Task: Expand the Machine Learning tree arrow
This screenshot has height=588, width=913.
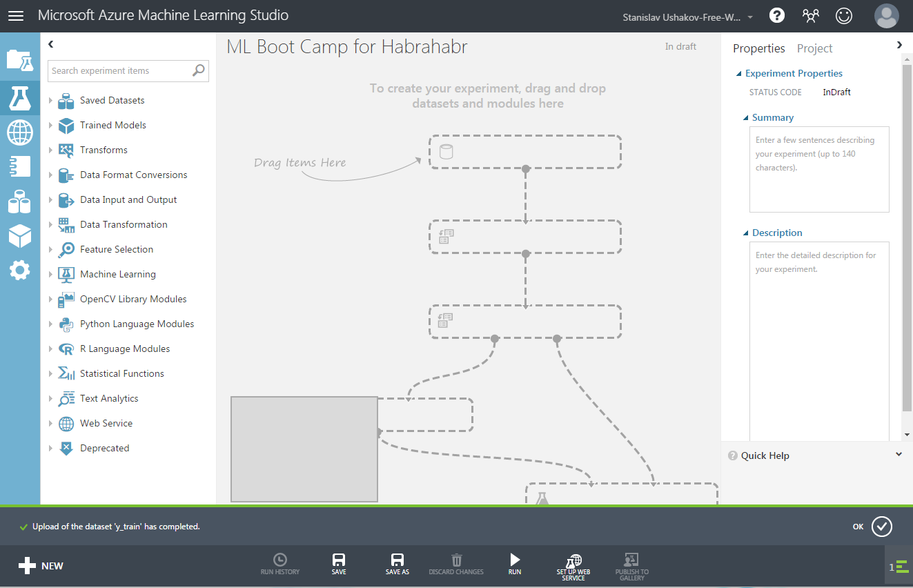Action: (50, 275)
